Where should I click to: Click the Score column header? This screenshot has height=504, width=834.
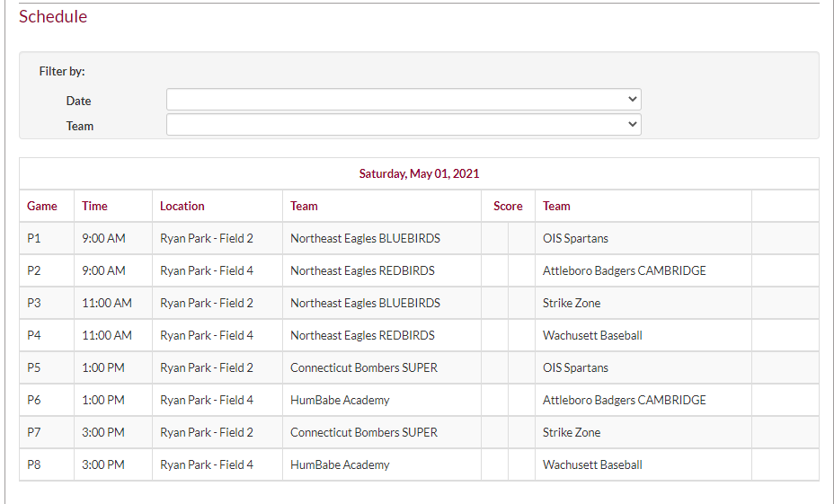point(508,206)
